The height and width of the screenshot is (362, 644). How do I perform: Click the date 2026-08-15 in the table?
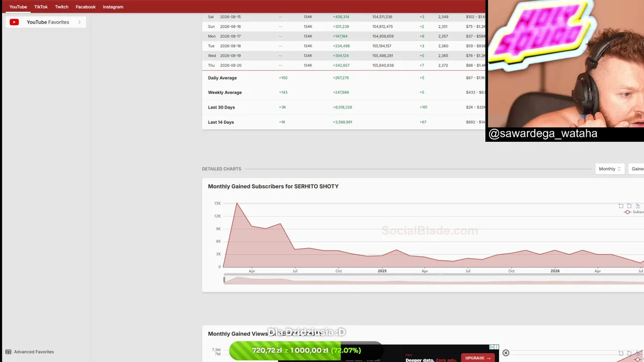click(x=230, y=17)
